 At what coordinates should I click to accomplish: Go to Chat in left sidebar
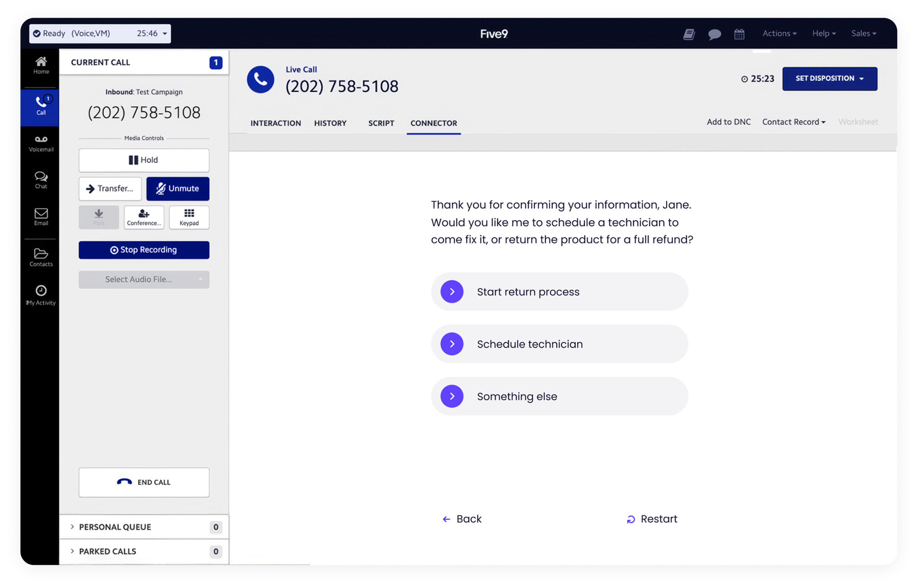pyautogui.click(x=41, y=180)
